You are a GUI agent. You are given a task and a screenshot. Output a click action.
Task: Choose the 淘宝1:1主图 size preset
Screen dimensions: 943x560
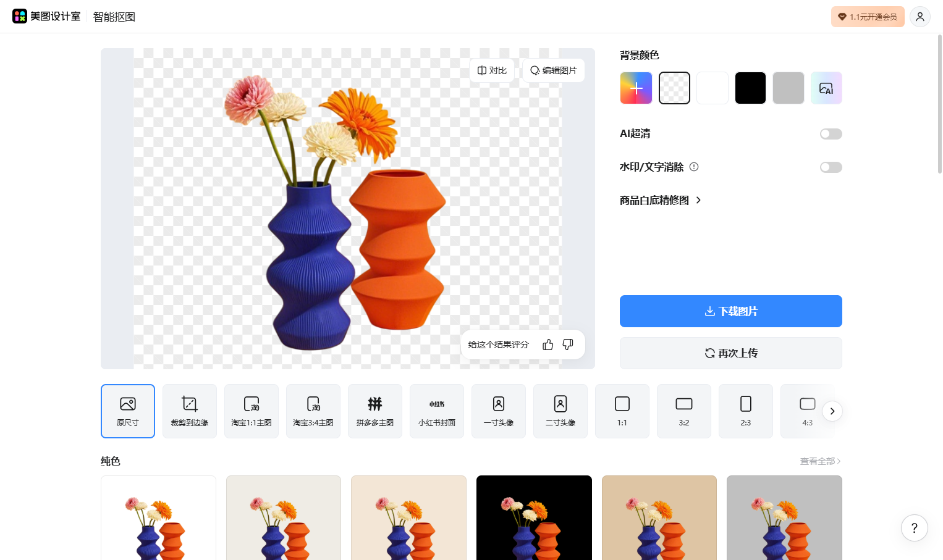coord(252,411)
